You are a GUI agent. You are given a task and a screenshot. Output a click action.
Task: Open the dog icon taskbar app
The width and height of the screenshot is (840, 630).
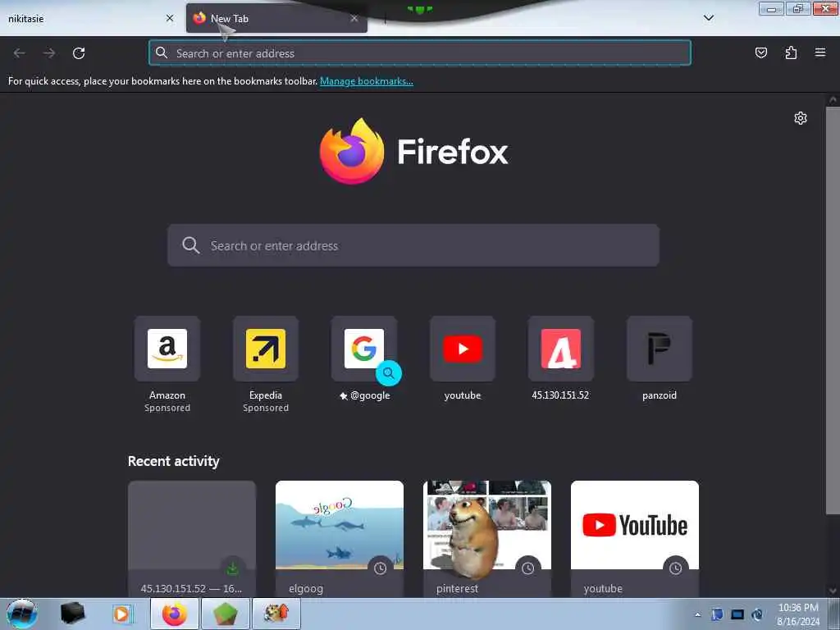276,614
